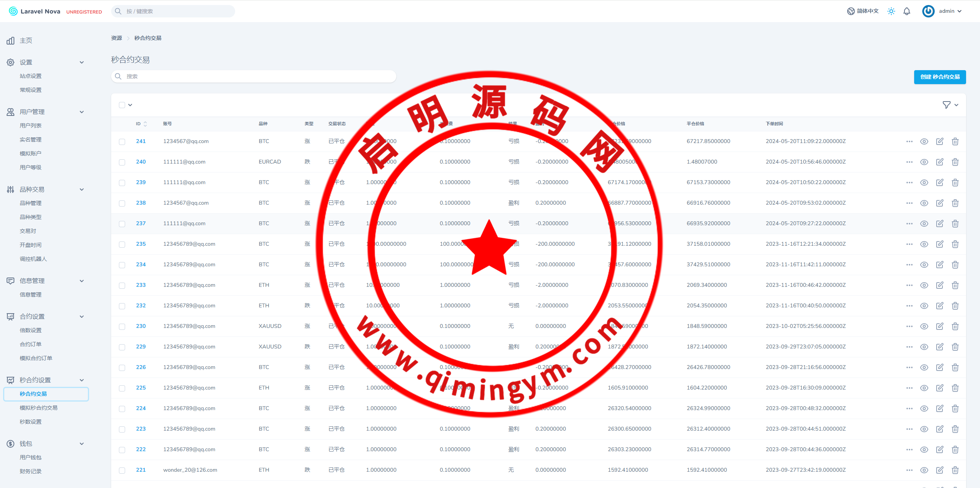Image resolution: width=980 pixels, height=488 pixels.
Task: Collapse the 用户管理 sidebar section
Action: 82,112
